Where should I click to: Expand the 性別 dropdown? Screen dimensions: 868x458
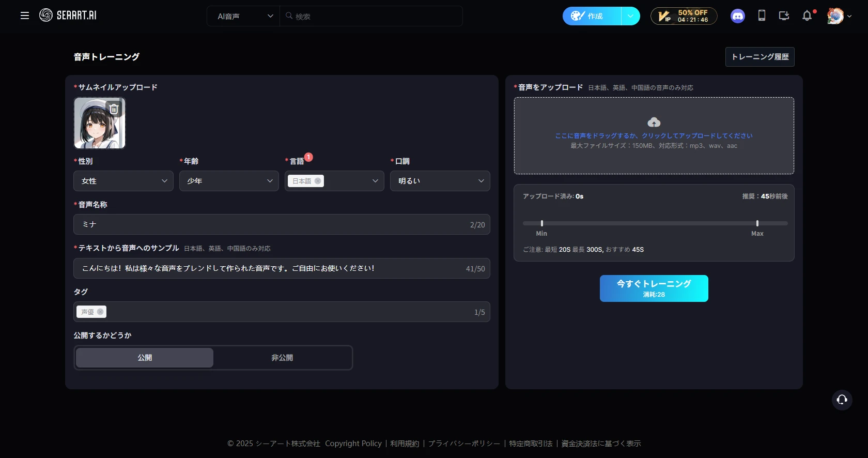tap(123, 181)
